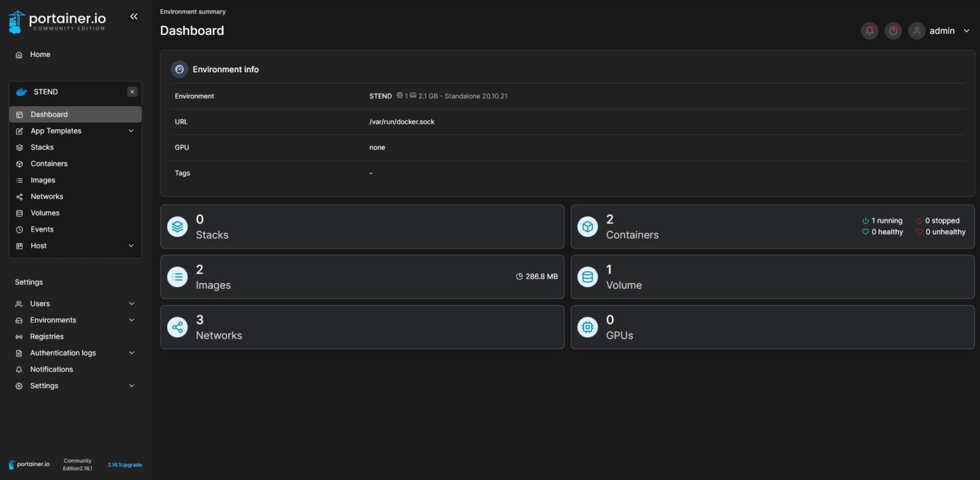Collapse the sidebar with the double-chevron icon
Screen dimensions: 980x480
[x=134, y=17]
